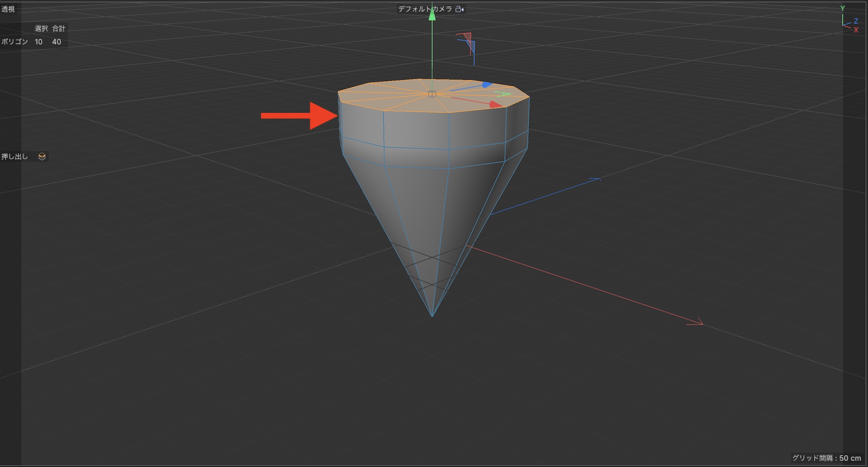Click the small green plane handle on the top cap
This screenshot has height=467, width=868.
[x=503, y=94]
